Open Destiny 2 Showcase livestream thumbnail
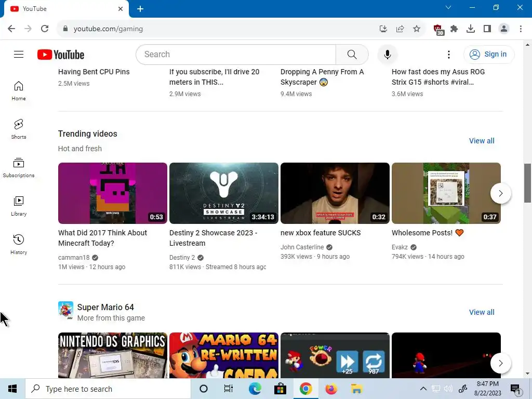The height and width of the screenshot is (399, 532). tap(223, 193)
